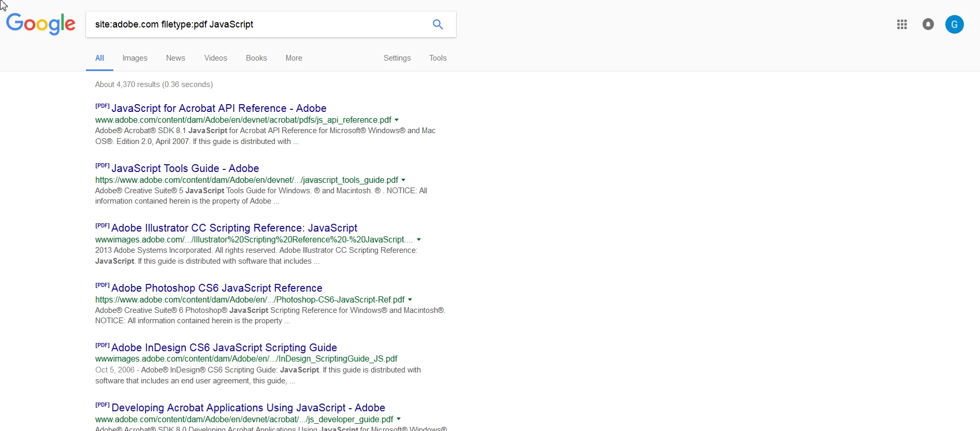Viewport: 980px width, 431px height.
Task: Expand dropdown arrow after Illustrator Scripting Reference URL
Action: [x=419, y=240]
